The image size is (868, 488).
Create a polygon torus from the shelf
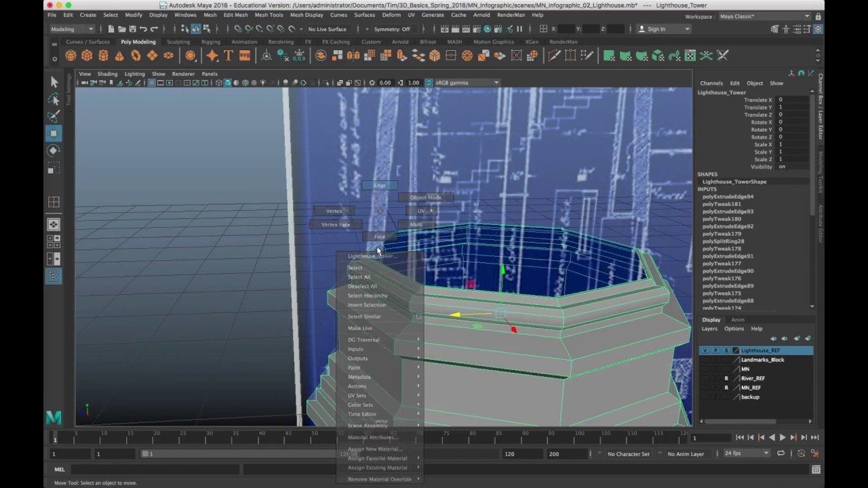(x=136, y=56)
